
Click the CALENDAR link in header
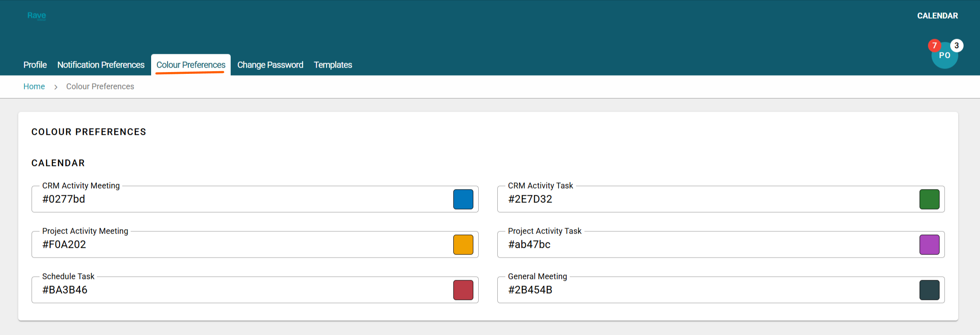click(937, 16)
